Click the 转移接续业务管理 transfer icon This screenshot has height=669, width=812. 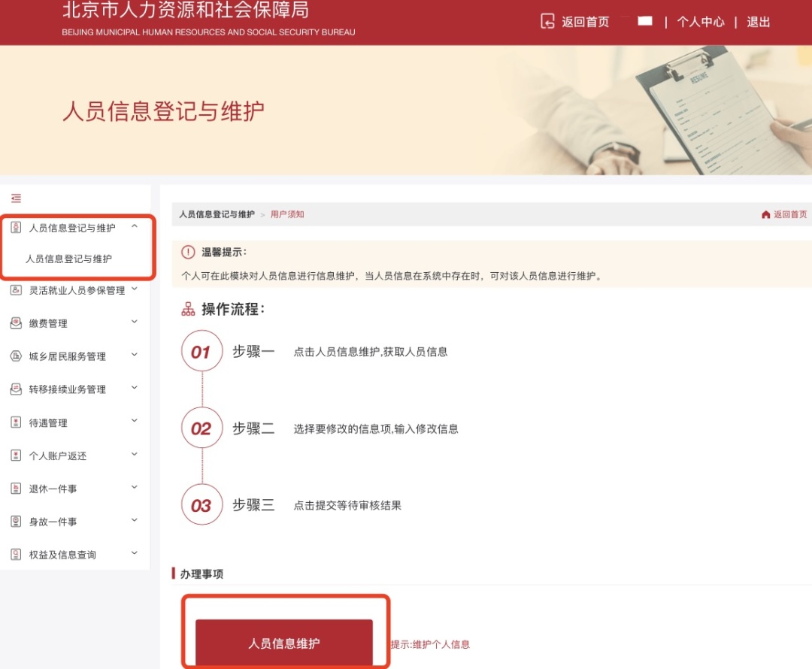click(17, 389)
